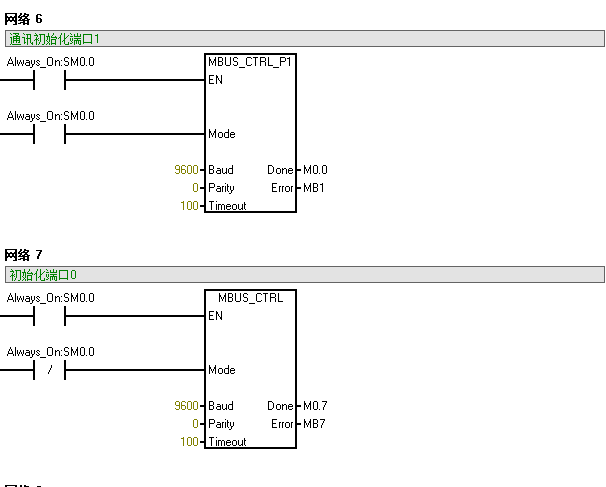
Task: Select Error output MB1
Action: (314, 188)
